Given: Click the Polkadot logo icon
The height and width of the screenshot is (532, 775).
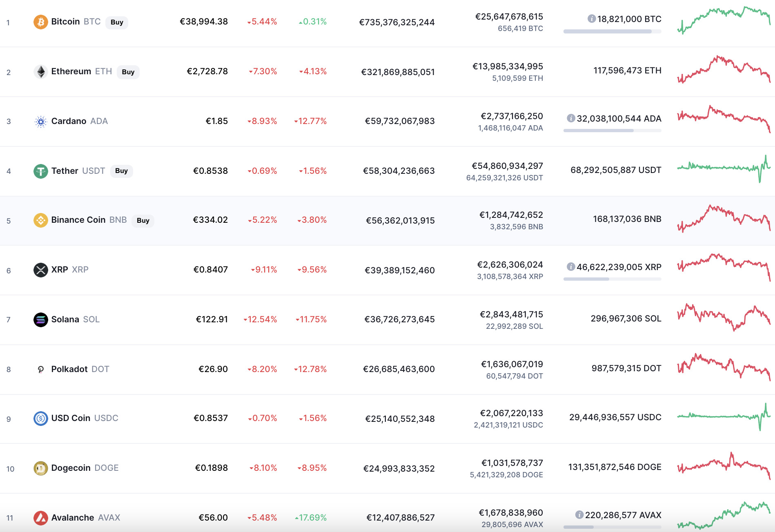Looking at the screenshot, I should click(x=40, y=370).
